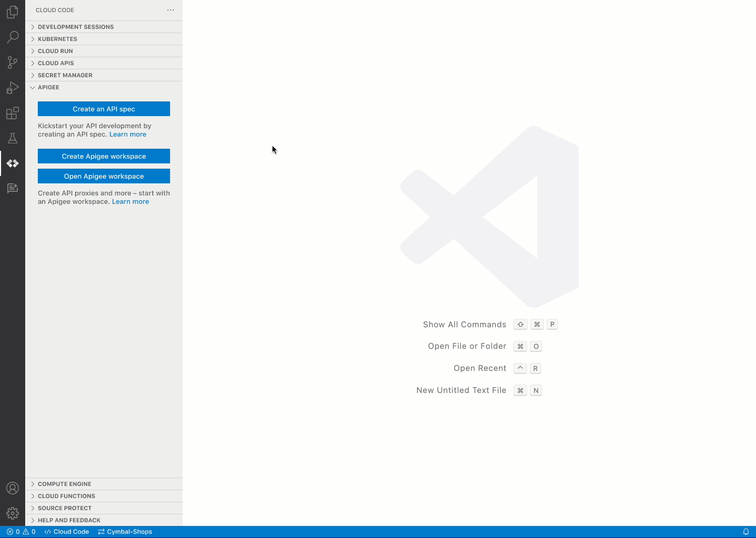This screenshot has height=538, width=756.
Task: Click the notifications bell in status bar
Action: coord(745,532)
